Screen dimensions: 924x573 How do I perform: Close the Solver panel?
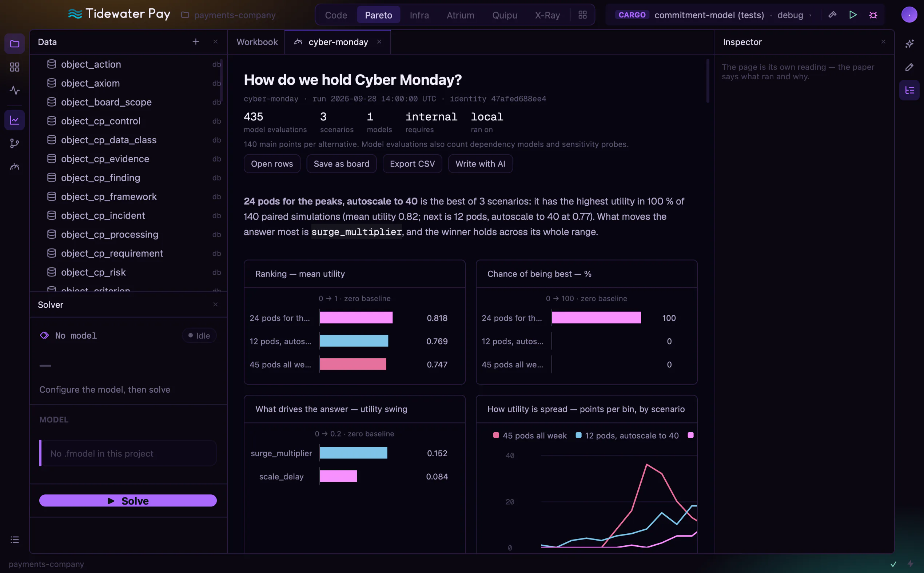(x=215, y=304)
